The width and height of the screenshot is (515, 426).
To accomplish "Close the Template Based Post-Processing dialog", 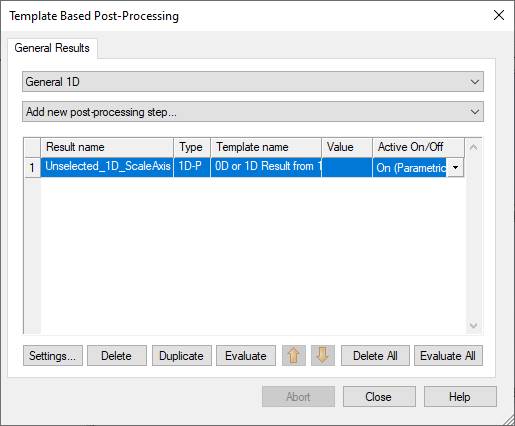I will [499, 15].
